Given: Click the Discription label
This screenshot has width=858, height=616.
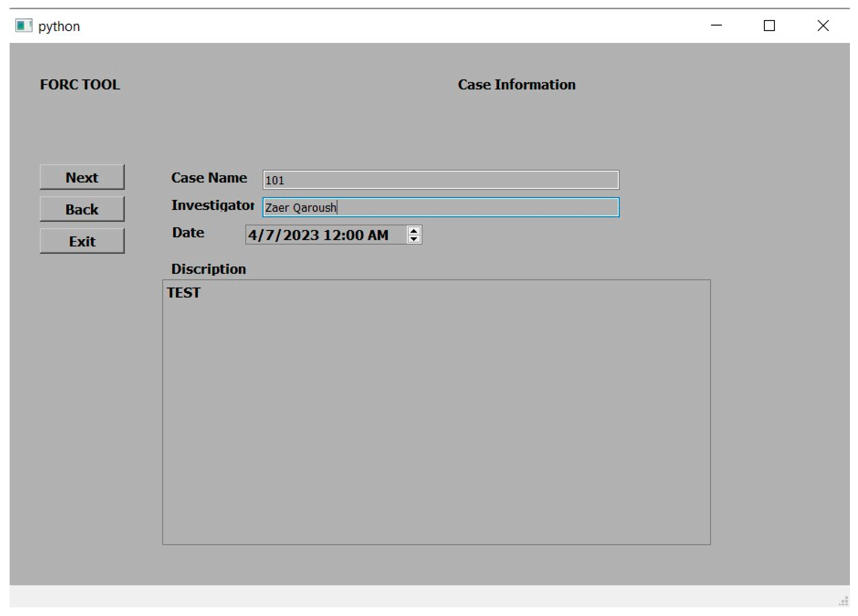Looking at the screenshot, I should (x=208, y=269).
